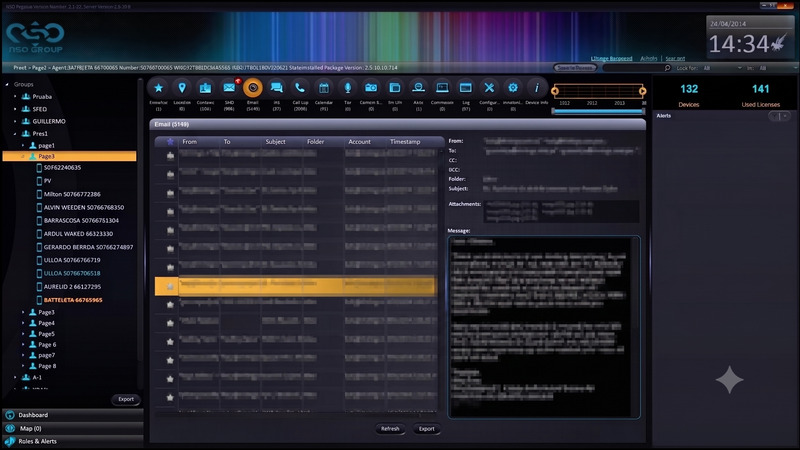Open the Calendar toolbar icon
This screenshot has height=450, width=800.
324,88
